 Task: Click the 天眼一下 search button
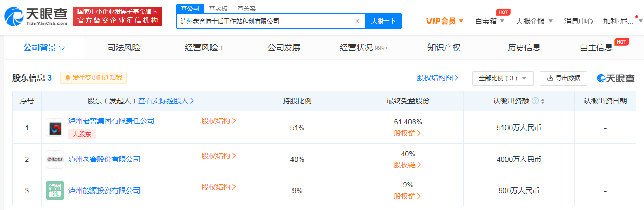coord(383,21)
